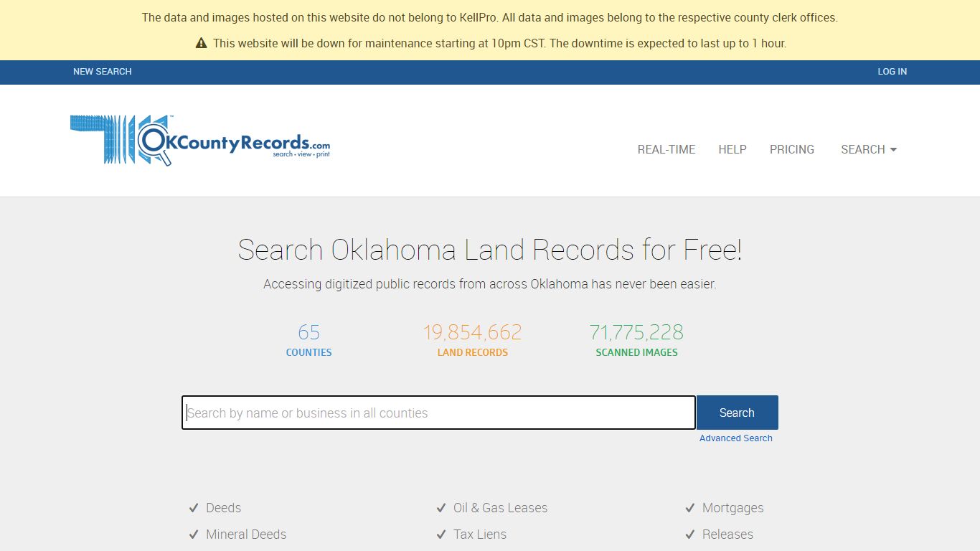The image size is (980, 551).
Task: Expand the SEARCH dropdown menu
Action: 869,149
